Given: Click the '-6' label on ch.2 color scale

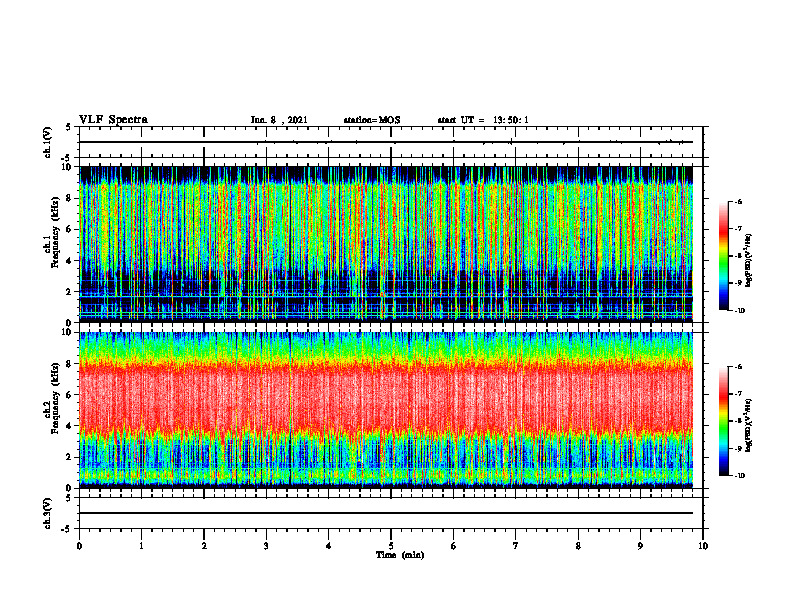Looking at the screenshot, I should point(738,367).
